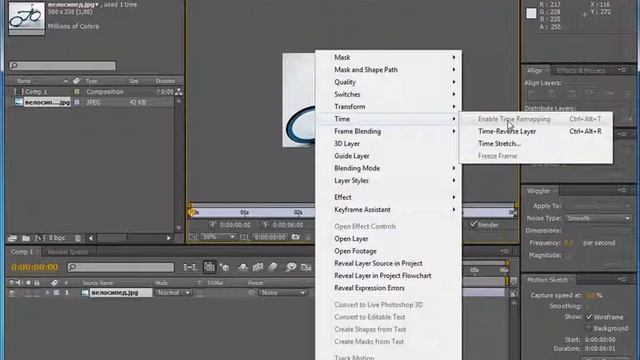Sort Project items by Type column
The image size is (640, 360).
91,81
